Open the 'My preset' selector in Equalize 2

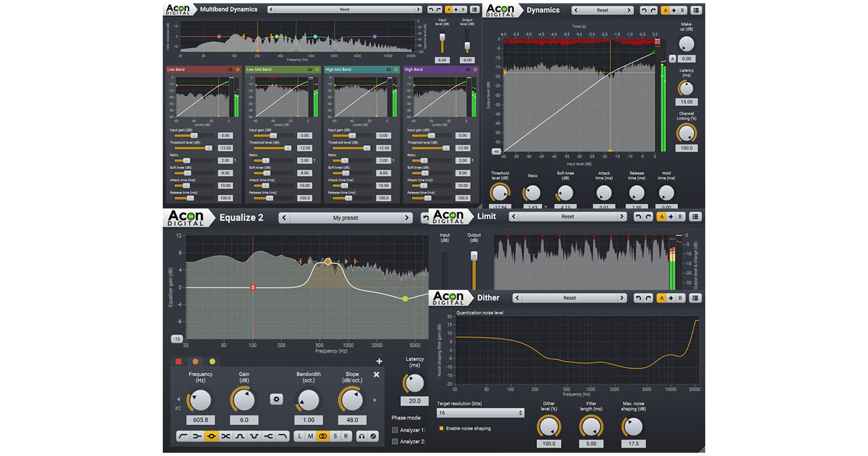pos(346,218)
